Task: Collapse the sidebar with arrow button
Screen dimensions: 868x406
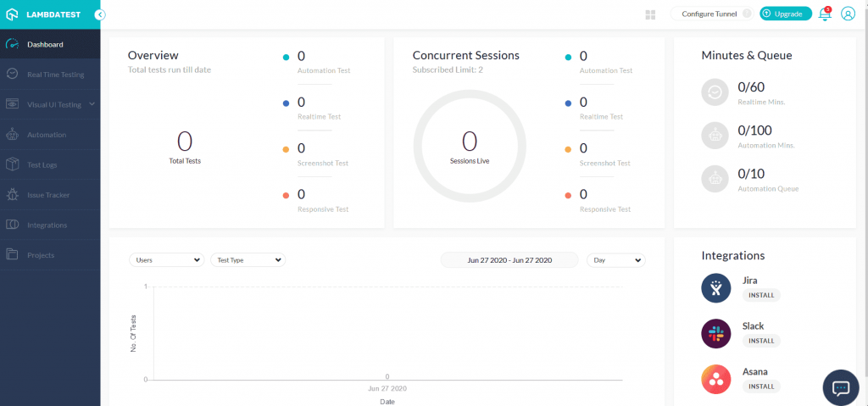Action: point(100,14)
